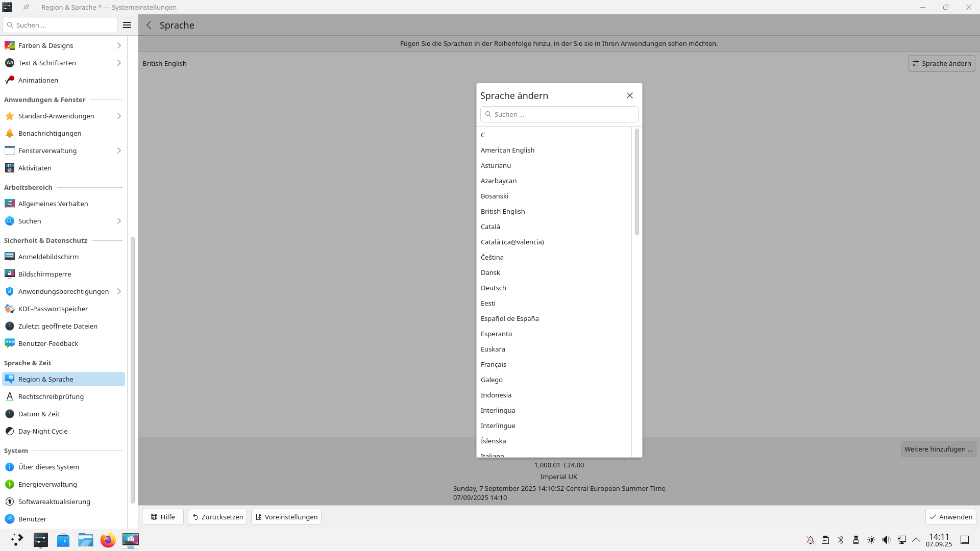980x551 pixels.
Task: Click the sidebar scrollbar handle
Action: 133,370
